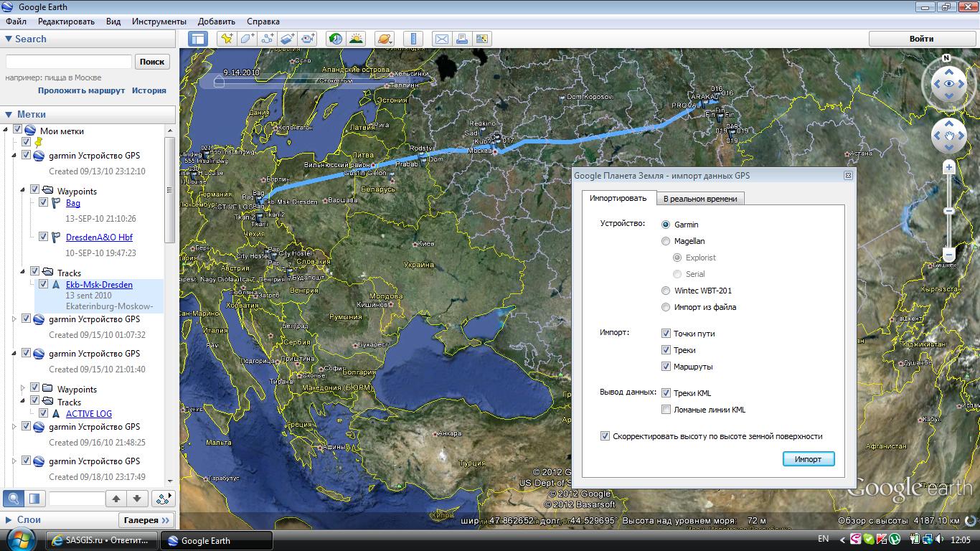The width and height of the screenshot is (980, 551).
Task: Enable the Ломаные линии KML checkbox
Action: (666, 410)
